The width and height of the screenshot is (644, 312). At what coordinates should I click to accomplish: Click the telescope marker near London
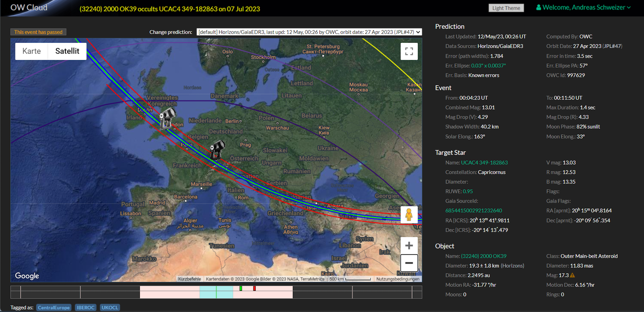click(x=167, y=118)
